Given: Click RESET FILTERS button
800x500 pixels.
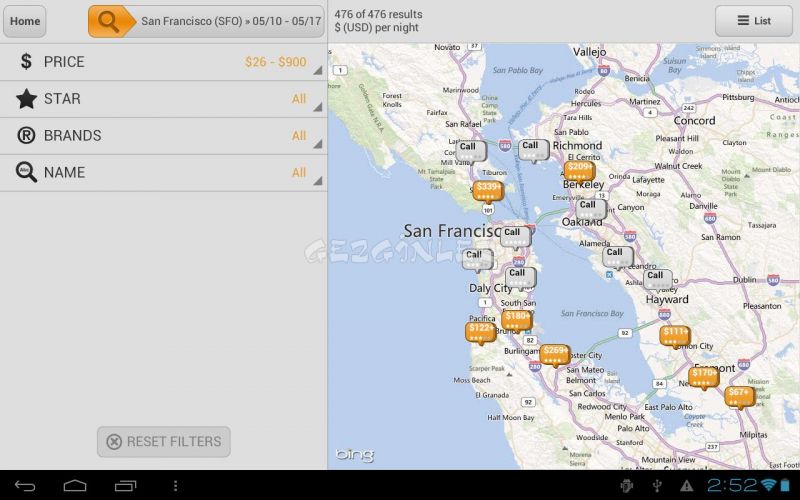Looking at the screenshot, I should [164, 442].
